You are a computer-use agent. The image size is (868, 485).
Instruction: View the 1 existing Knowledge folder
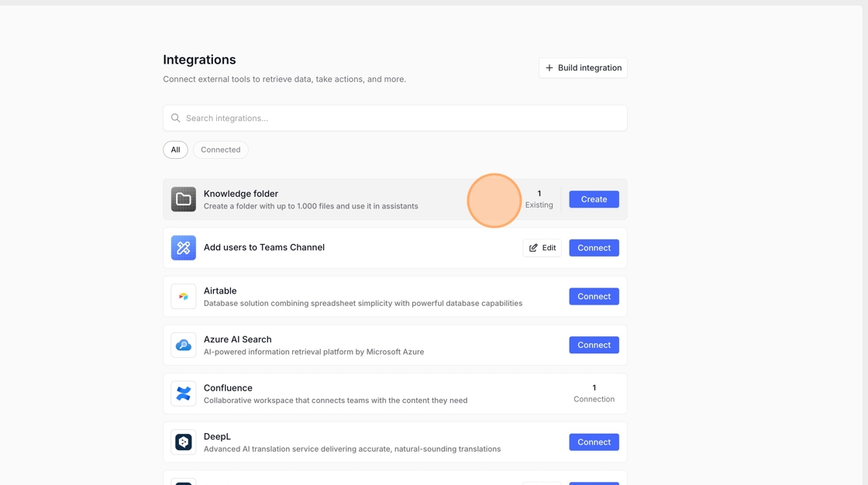(x=539, y=199)
